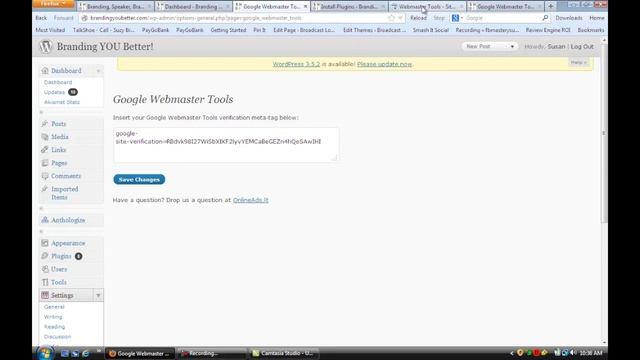Open the Pin It bookmark
Screen dimensions: 640x360
(259, 30)
